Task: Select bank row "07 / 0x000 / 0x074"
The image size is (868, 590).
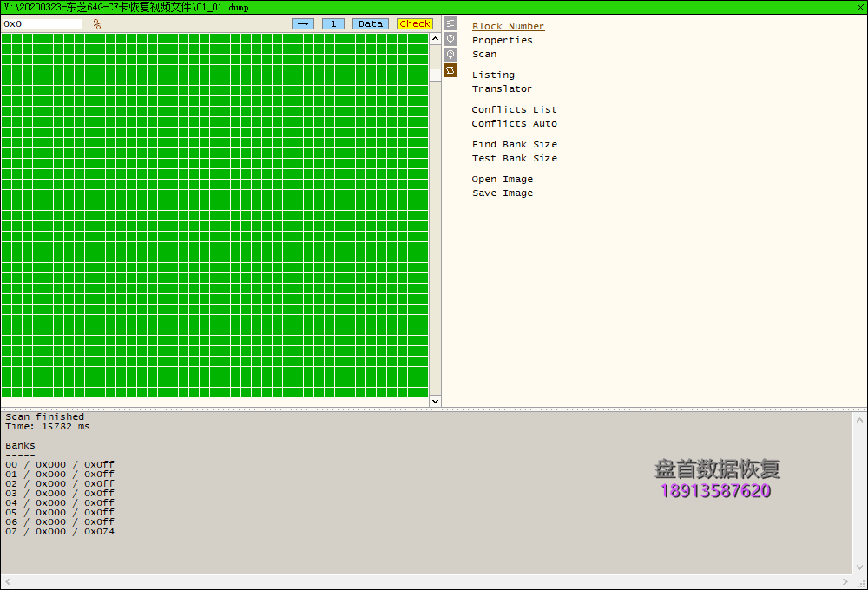Action: (x=60, y=531)
